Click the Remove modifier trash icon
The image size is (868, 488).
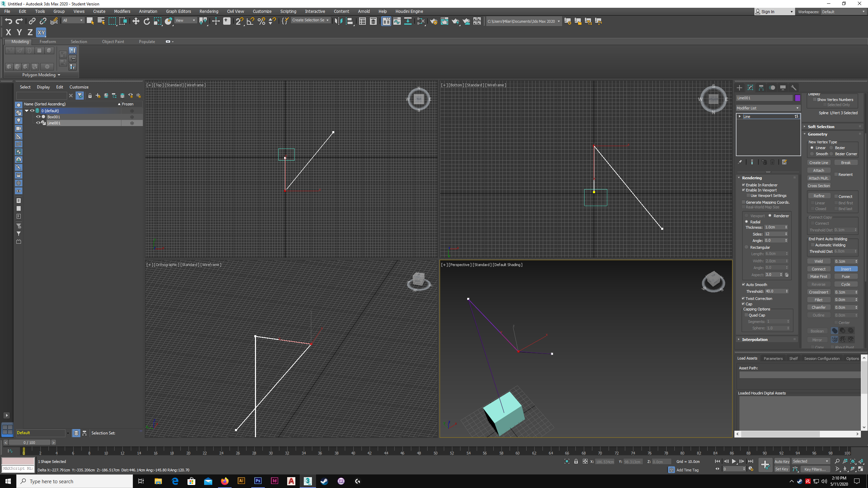pyautogui.click(x=772, y=162)
